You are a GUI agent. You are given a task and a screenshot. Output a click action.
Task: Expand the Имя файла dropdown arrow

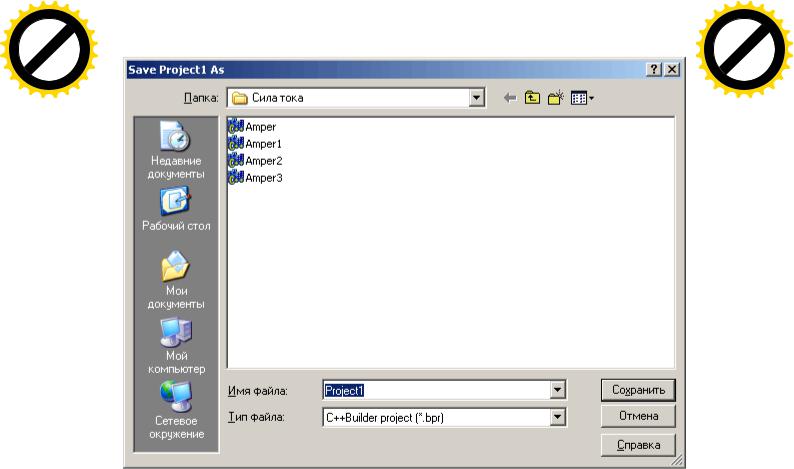(557, 390)
